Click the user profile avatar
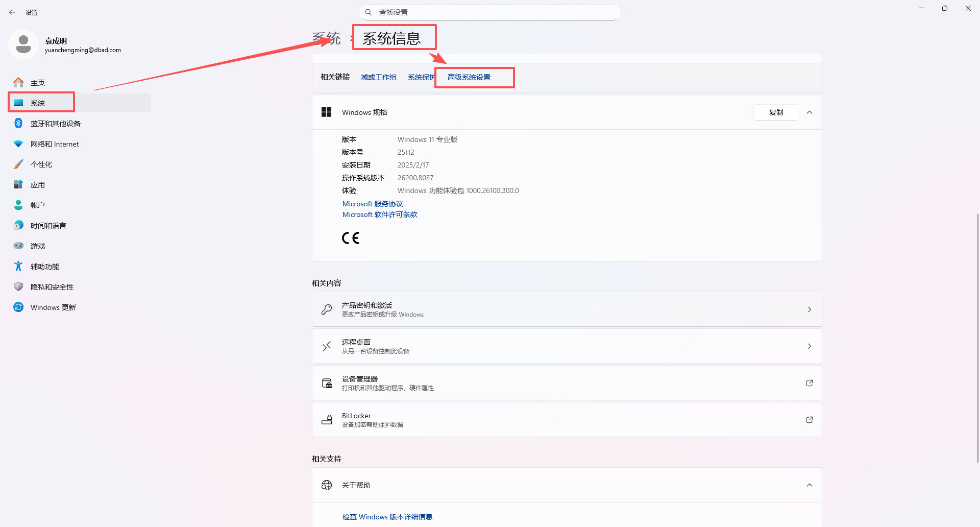The height and width of the screenshot is (527, 980). click(23, 44)
